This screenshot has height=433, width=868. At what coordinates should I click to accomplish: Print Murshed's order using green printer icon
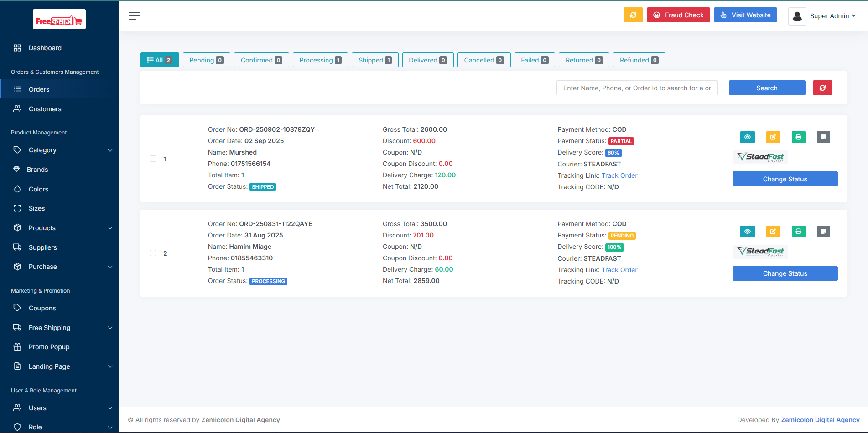click(798, 137)
